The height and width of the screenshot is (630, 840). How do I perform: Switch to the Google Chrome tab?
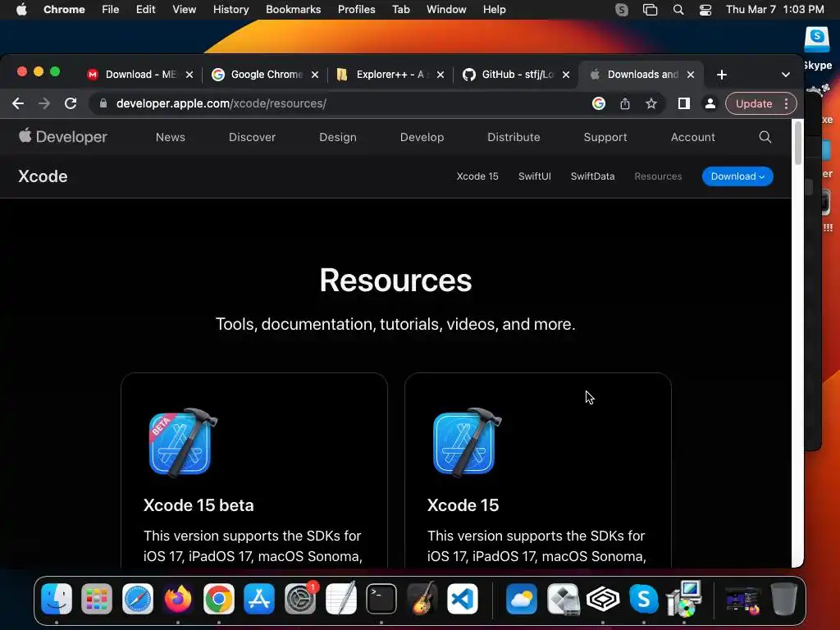click(x=258, y=75)
